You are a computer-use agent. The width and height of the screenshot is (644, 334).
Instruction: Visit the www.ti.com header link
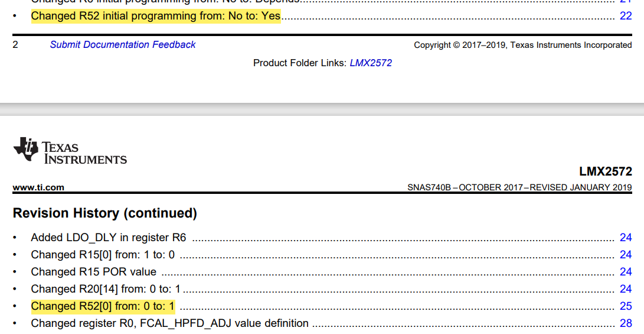tap(38, 187)
